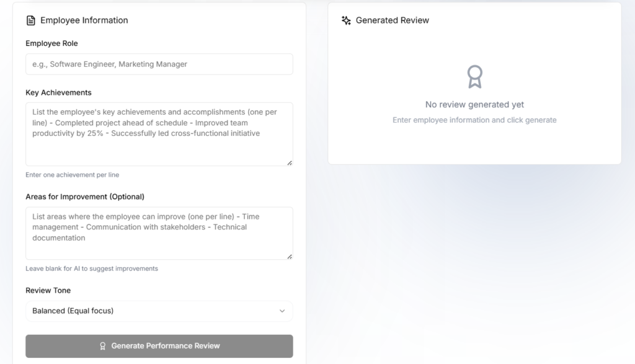635x364 pixels.
Task: Click the Areas for Improvement (Optional) label
Action: pyautogui.click(x=85, y=197)
